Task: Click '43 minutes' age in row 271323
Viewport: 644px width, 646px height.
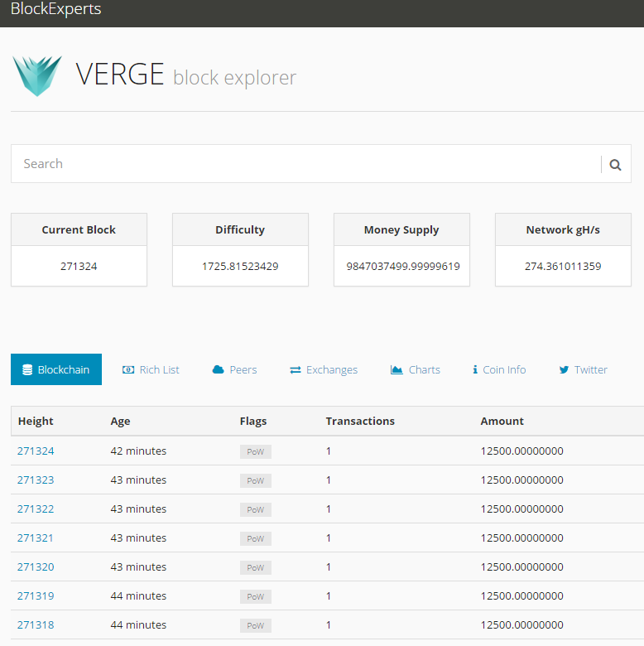Action: pos(138,480)
